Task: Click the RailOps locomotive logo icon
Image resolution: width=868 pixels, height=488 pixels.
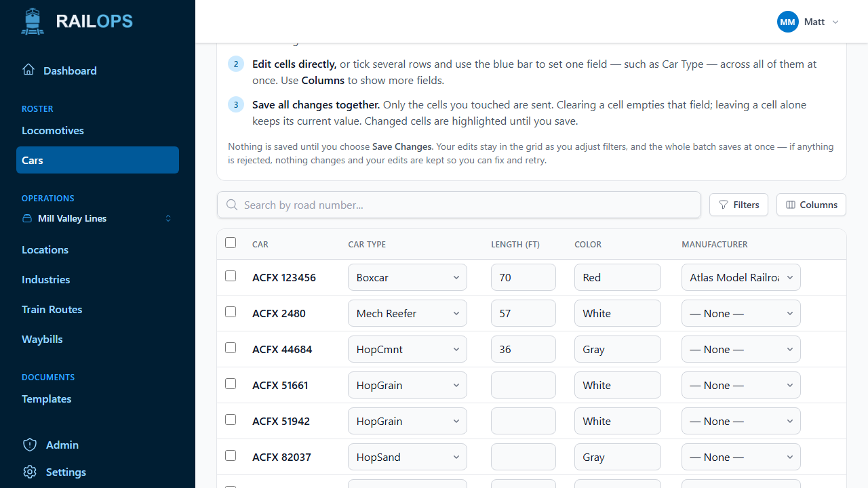Action: tap(33, 22)
